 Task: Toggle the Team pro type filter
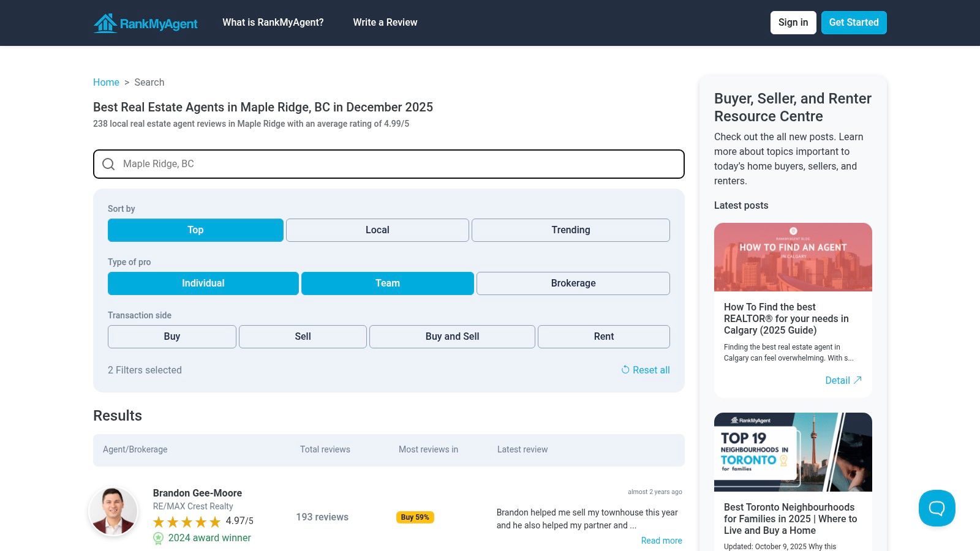[x=388, y=283]
